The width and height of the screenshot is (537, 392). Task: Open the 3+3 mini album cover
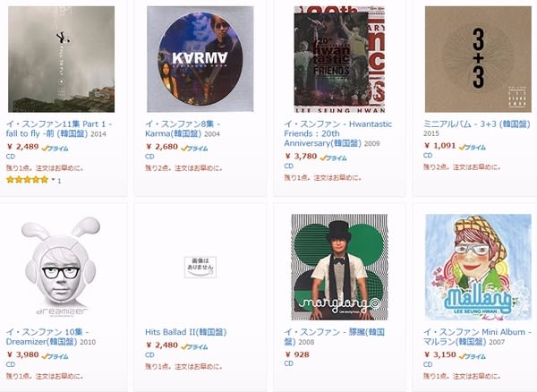478,59
